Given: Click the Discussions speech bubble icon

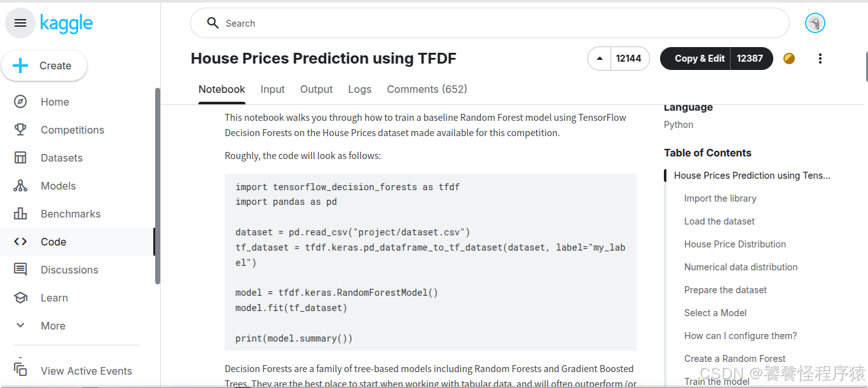Looking at the screenshot, I should pos(20,270).
